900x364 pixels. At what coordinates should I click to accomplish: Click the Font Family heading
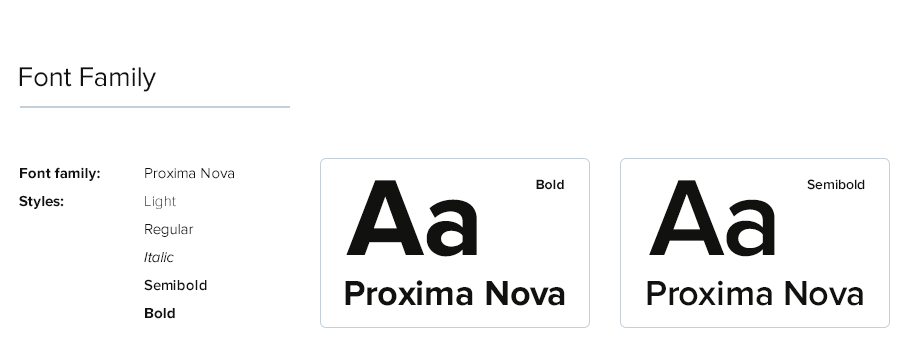click(87, 78)
